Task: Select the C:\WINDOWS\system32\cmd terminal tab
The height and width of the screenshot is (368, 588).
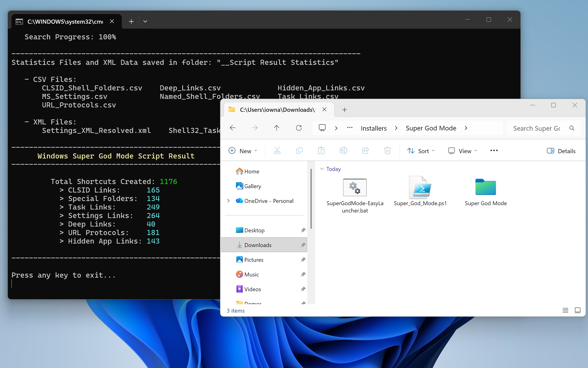Action: click(67, 22)
